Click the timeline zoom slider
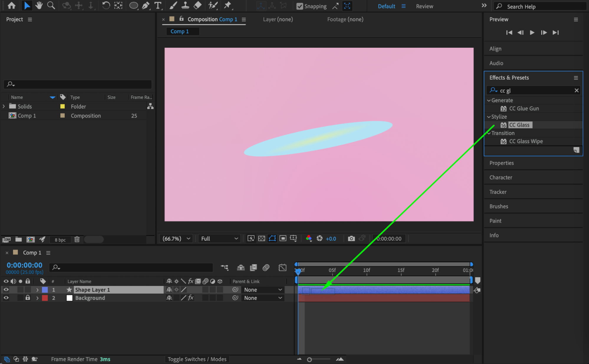The height and width of the screenshot is (364, 589). (310, 360)
